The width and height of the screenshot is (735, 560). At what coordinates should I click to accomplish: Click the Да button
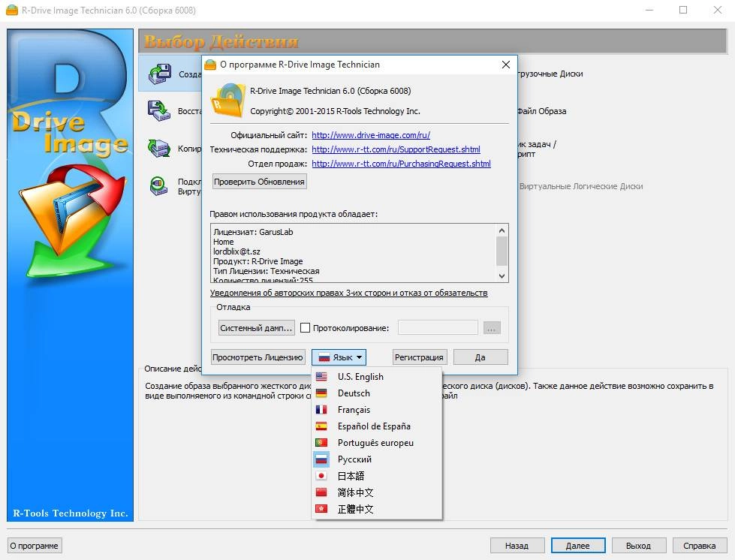click(x=480, y=357)
